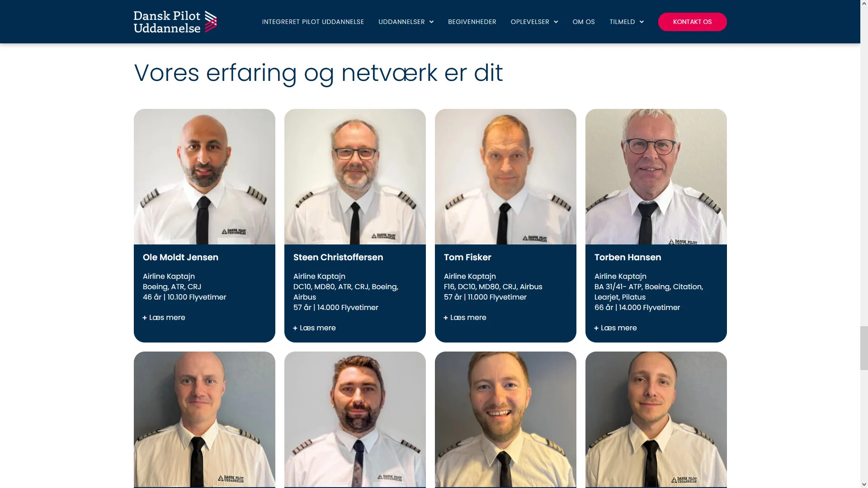
Task: Click Steen Christoffersen's portrait photo
Action: pyautogui.click(x=355, y=177)
